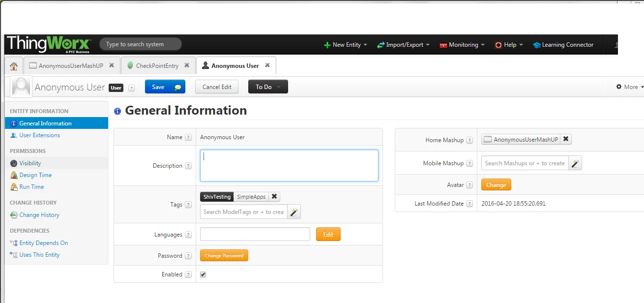This screenshot has width=644, height=303.
Task: Open the Help dropdown menu
Action: 509,45
